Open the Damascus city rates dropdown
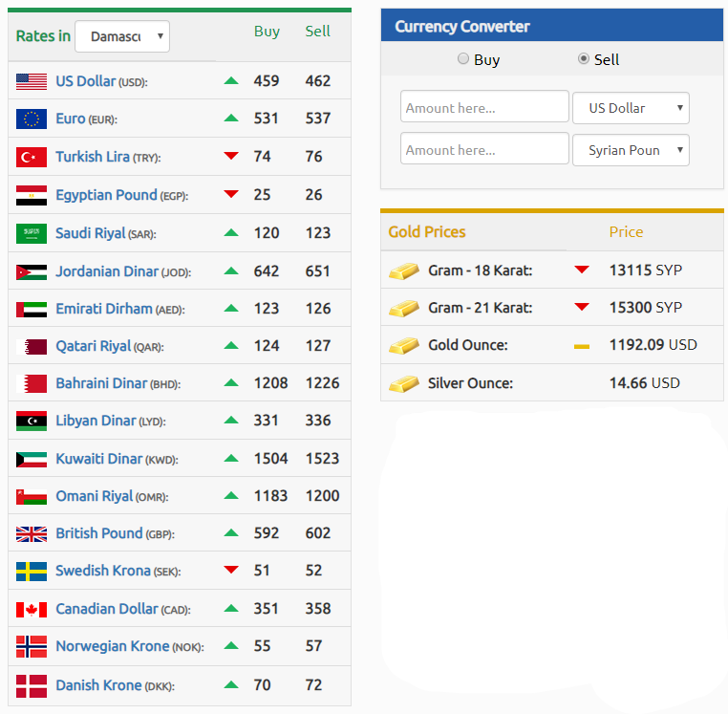The image size is (728, 714). [122, 36]
